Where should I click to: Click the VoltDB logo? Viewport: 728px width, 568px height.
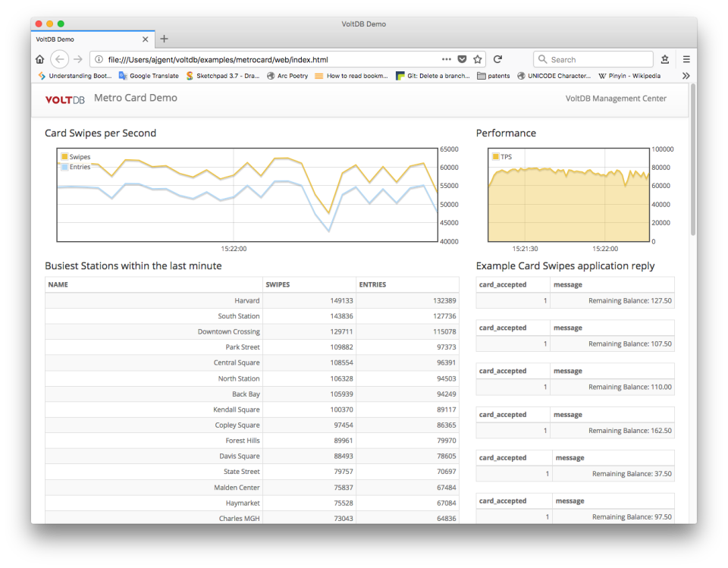64,100
